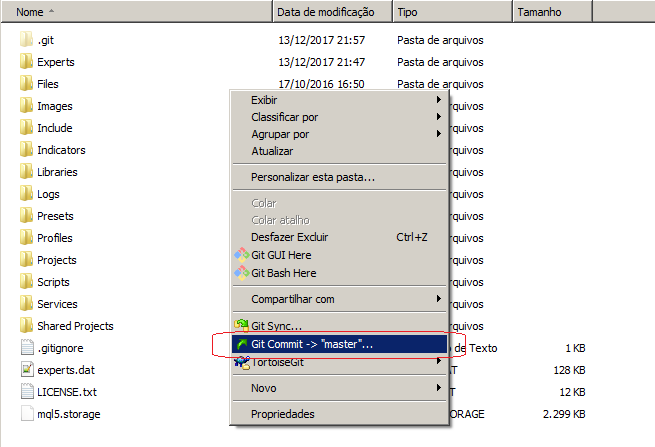655x447 pixels.
Task: Click the Logs folder icon
Action: [26, 193]
